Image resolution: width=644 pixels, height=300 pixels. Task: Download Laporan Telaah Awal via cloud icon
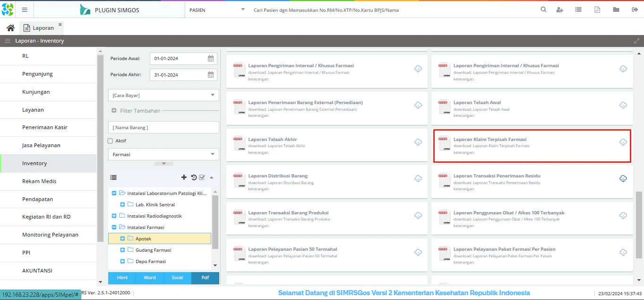coord(623,105)
